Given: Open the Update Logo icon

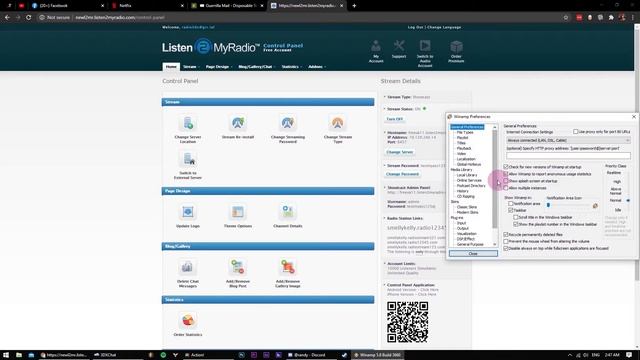Looking at the screenshot, I should click(188, 212).
